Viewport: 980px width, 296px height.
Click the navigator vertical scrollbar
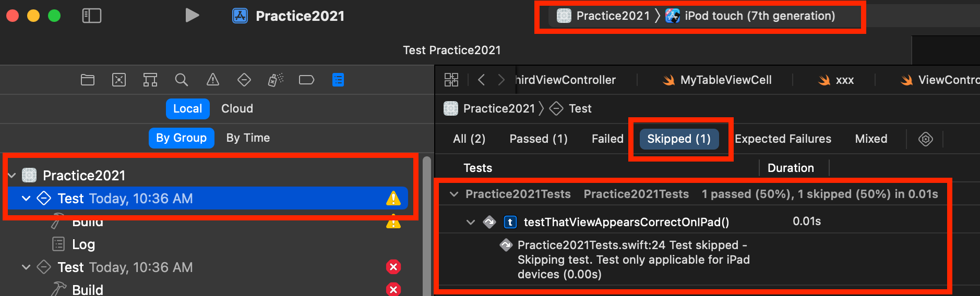(427, 225)
